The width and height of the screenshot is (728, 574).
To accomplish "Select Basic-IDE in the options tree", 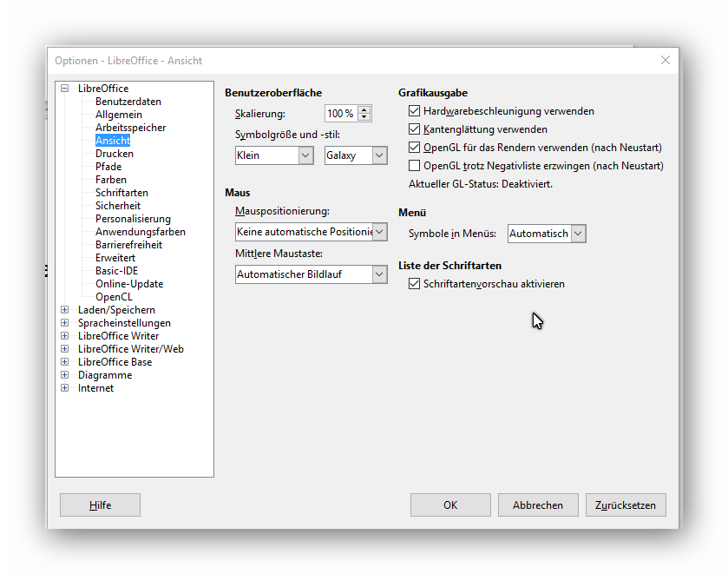I will [x=116, y=270].
